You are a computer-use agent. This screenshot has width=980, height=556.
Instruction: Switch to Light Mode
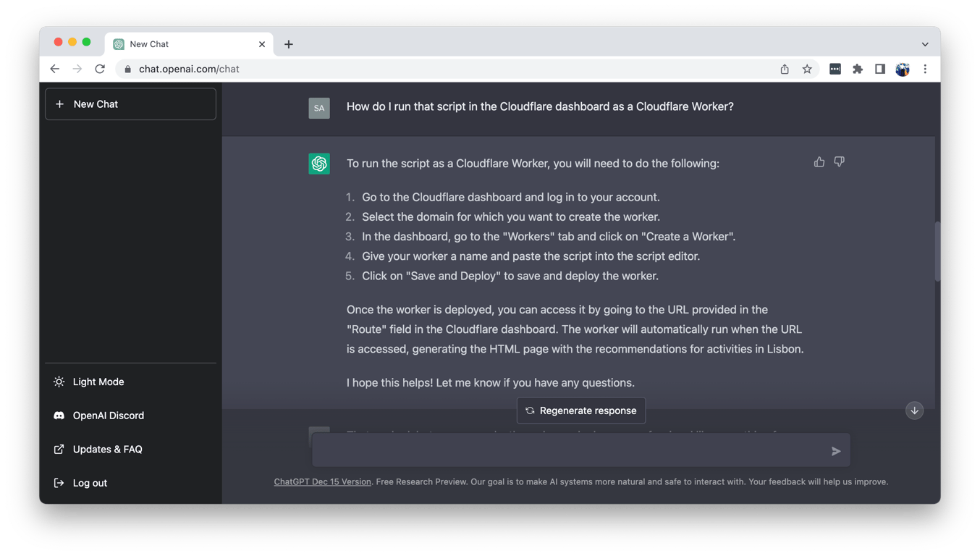point(98,382)
